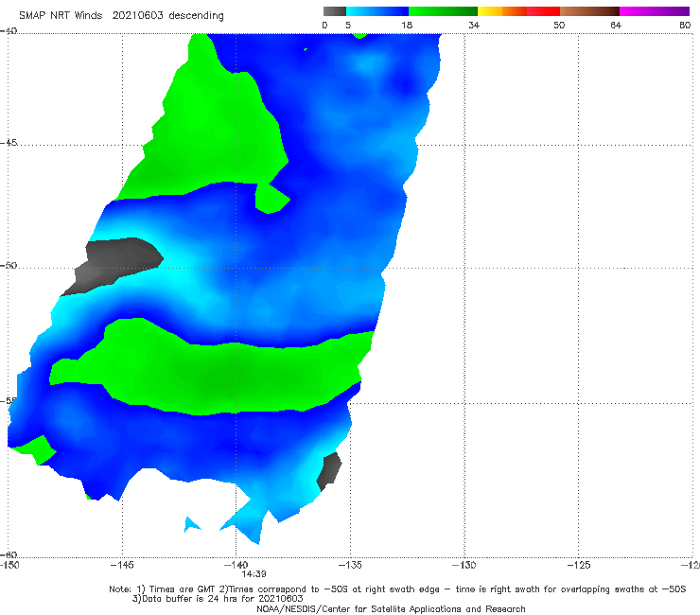Click the swath time label '14:39'
Image resolution: width=700 pixels, height=615 pixels.
point(254,574)
